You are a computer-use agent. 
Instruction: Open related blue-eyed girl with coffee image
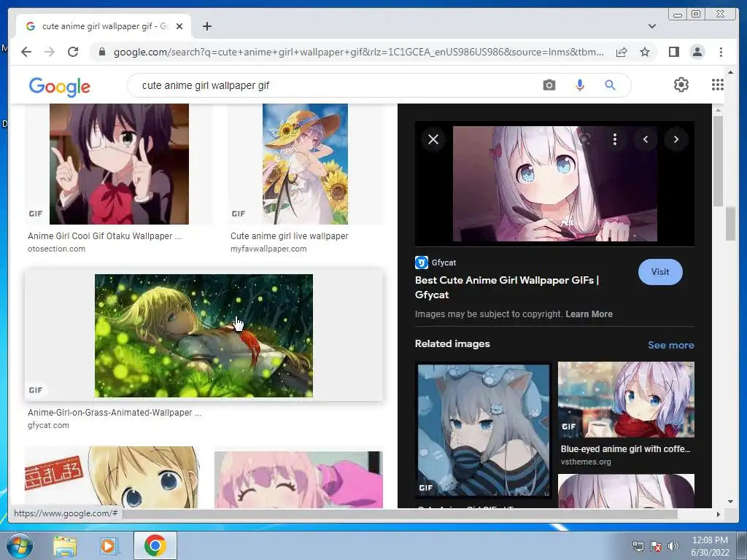pos(625,399)
